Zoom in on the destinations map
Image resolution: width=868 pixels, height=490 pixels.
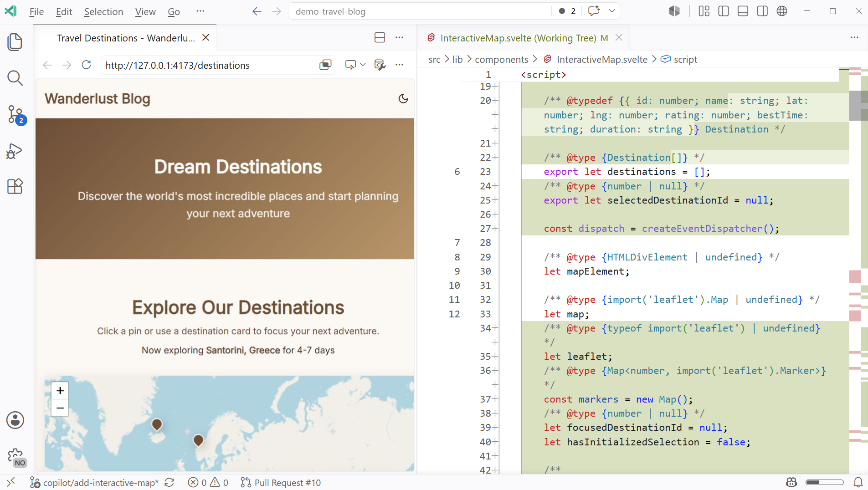pyautogui.click(x=60, y=391)
